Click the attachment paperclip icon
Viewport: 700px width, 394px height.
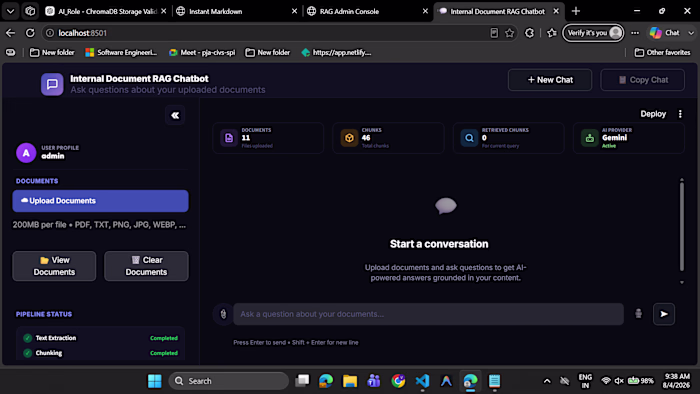[x=223, y=314]
